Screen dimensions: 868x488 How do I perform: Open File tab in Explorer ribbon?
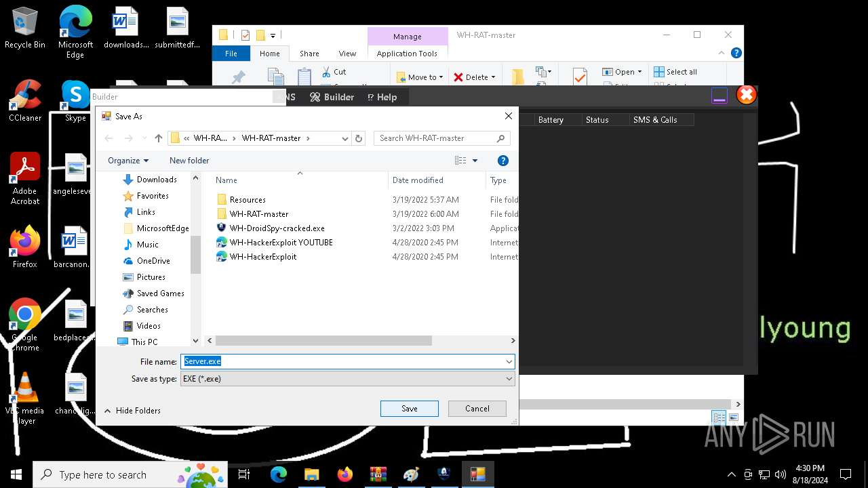click(231, 54)
